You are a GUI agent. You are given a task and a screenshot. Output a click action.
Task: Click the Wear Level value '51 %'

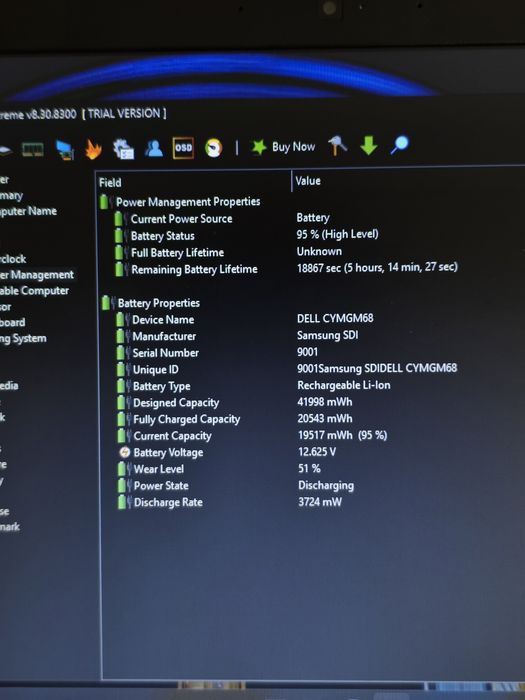tap(309, 468)
